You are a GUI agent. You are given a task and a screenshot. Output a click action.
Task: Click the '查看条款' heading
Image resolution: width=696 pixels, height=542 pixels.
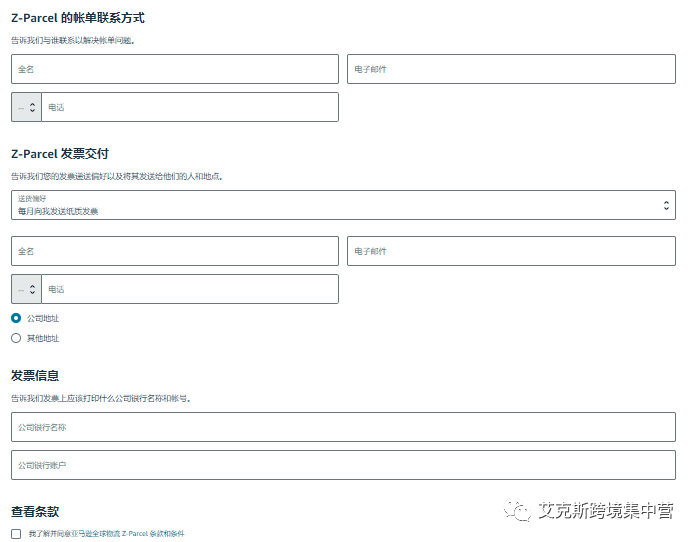(35, 512)
